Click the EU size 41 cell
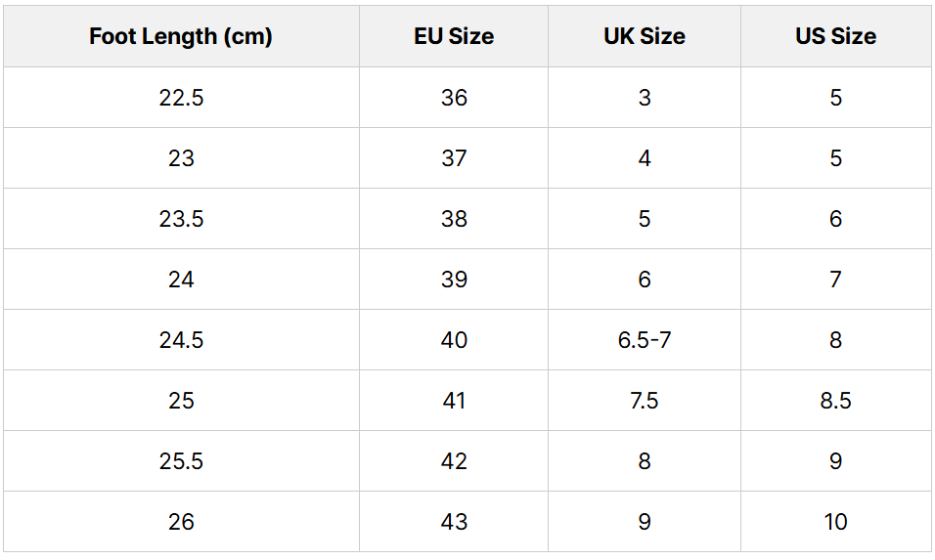 click(x=454, y=401)
